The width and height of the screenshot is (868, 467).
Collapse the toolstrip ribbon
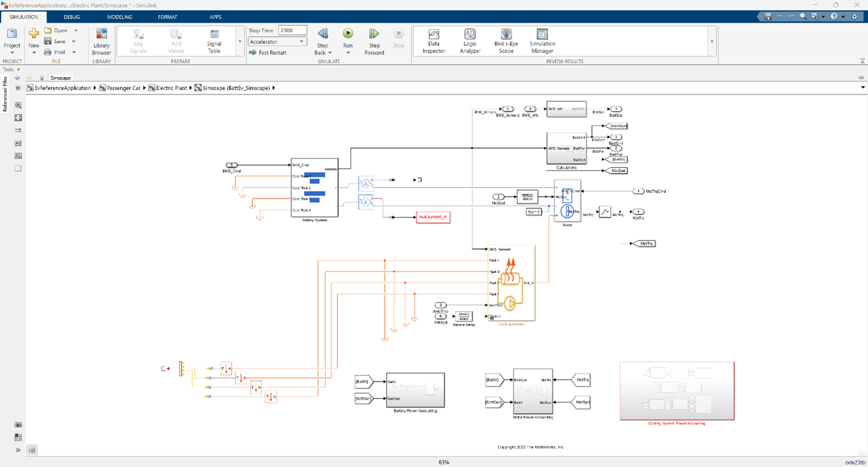pos(862,61)
